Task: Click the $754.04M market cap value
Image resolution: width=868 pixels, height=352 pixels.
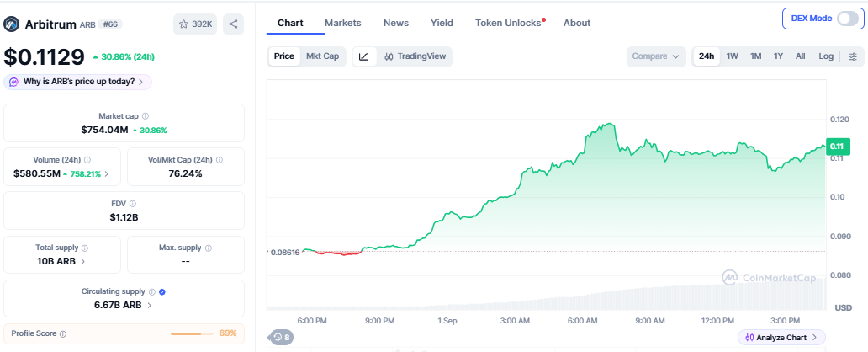Action: [x=104, y=131]
